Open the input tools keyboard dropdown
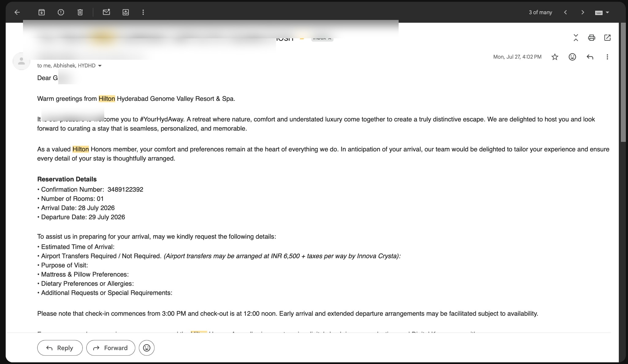 click(602, 13)
